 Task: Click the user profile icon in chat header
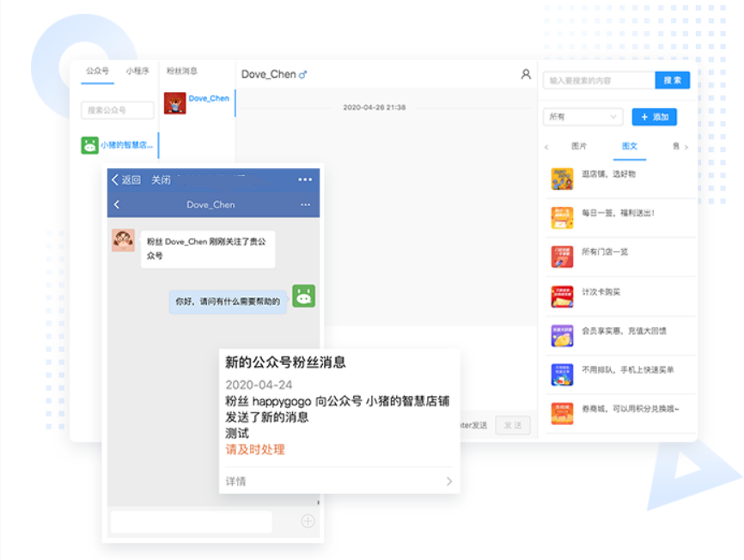click(x=526, y=74)
